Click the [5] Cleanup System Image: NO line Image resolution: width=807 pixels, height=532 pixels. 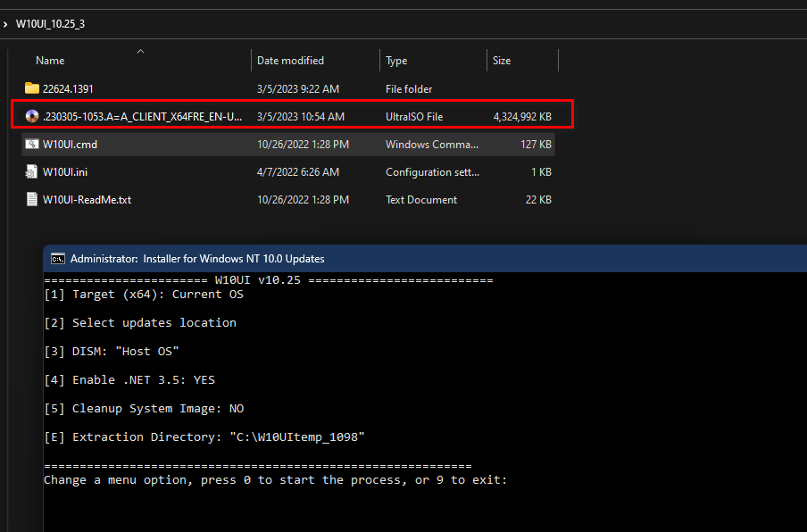144,409
